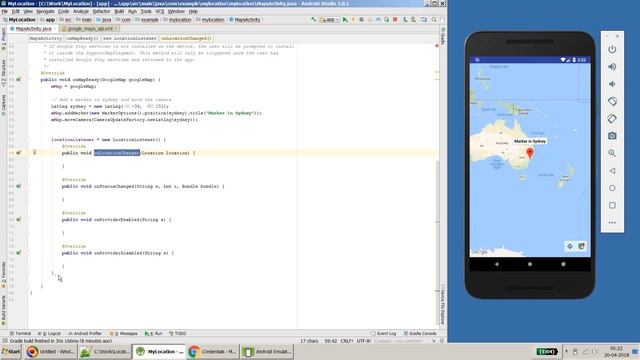Take emulator screenshot with camera icon
The height and width of the screenshot is (360, 640).
tap(612, 136)
